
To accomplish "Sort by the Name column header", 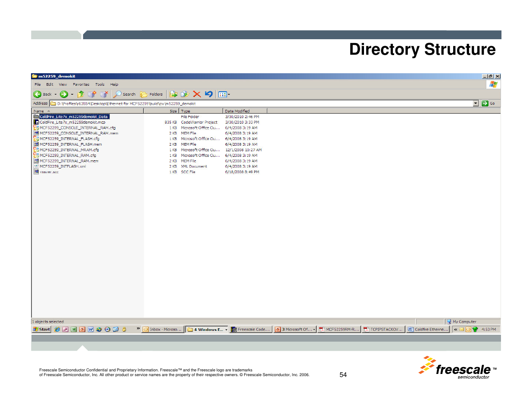I will [87, 111].
